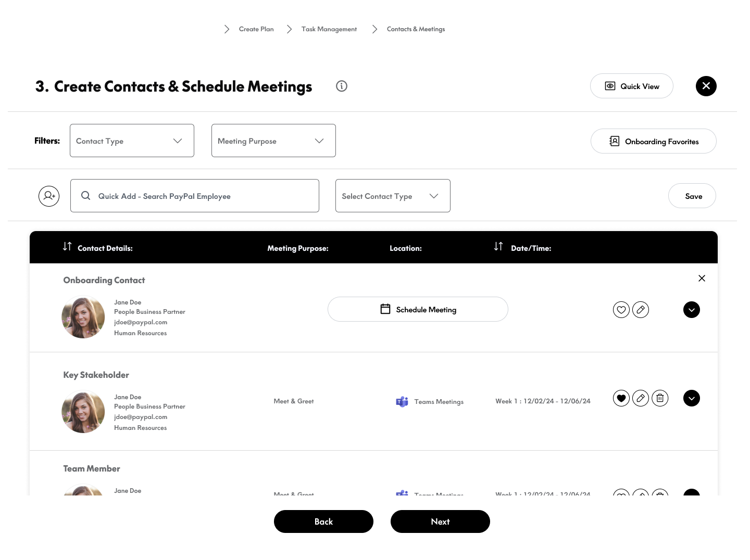Edit the Key Stakeholder contact entry
750x560 pixels.
click(641, 398)
